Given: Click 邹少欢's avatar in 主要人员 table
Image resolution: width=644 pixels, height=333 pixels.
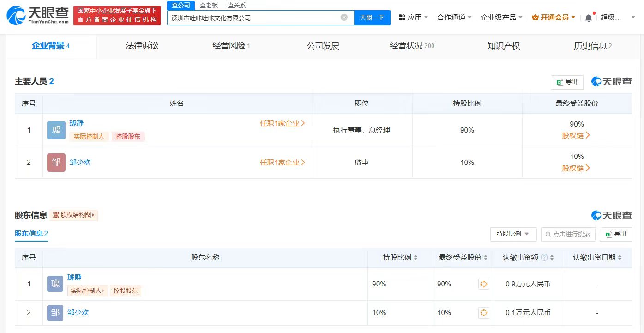Looking at the screenshot, I should pos(56,163).
